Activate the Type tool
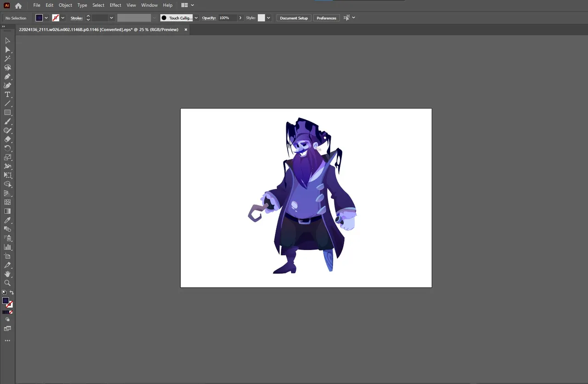This screenshot has height=384, width=588. point(7,95)
